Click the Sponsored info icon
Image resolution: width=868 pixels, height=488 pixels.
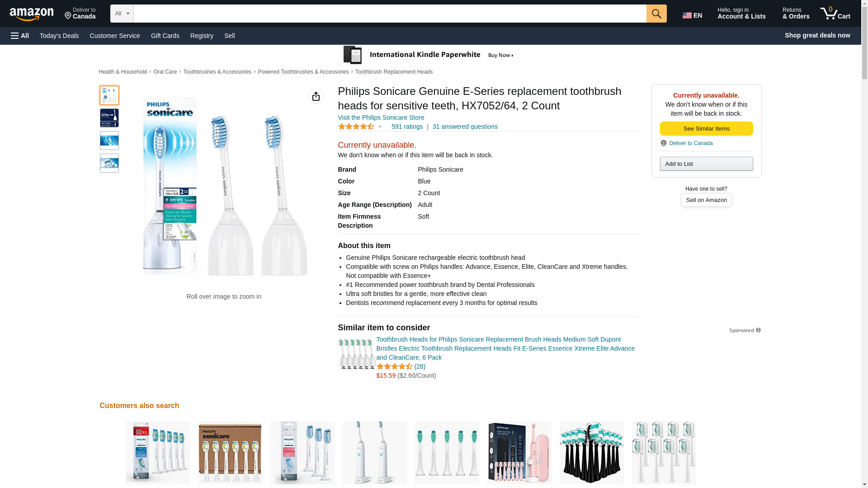[758, 330]
